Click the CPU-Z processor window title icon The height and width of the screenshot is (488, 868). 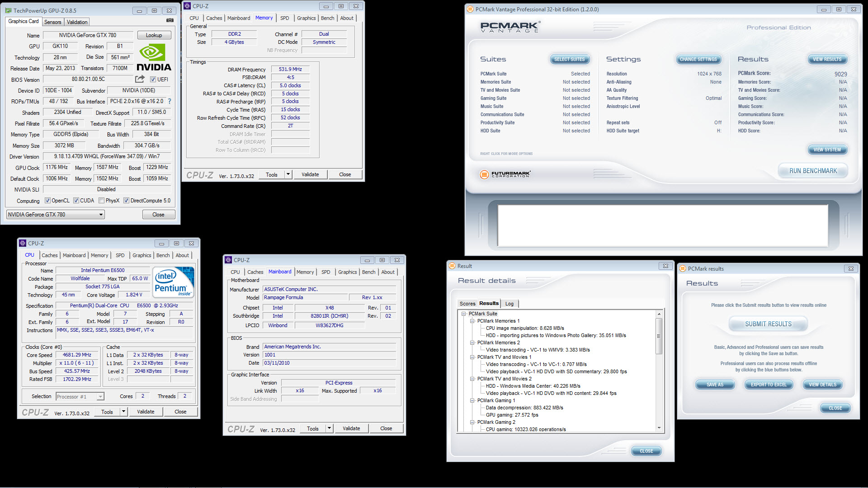click(23, 243)
